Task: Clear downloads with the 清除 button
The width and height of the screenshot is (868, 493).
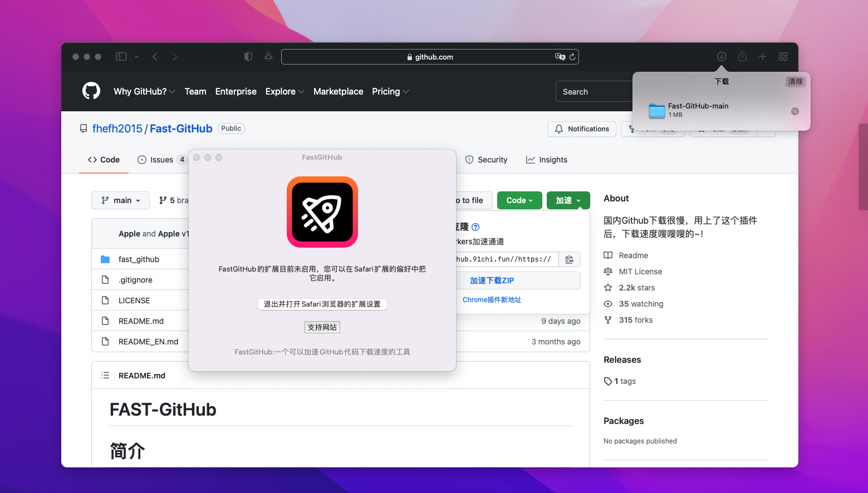Action: (796, 82)
